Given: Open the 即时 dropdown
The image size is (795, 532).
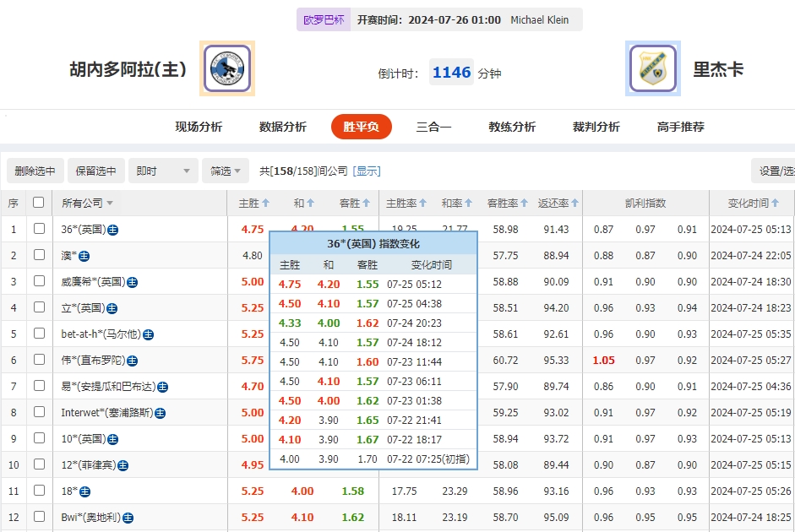Looking at the screenshot, I should (161, 170).
